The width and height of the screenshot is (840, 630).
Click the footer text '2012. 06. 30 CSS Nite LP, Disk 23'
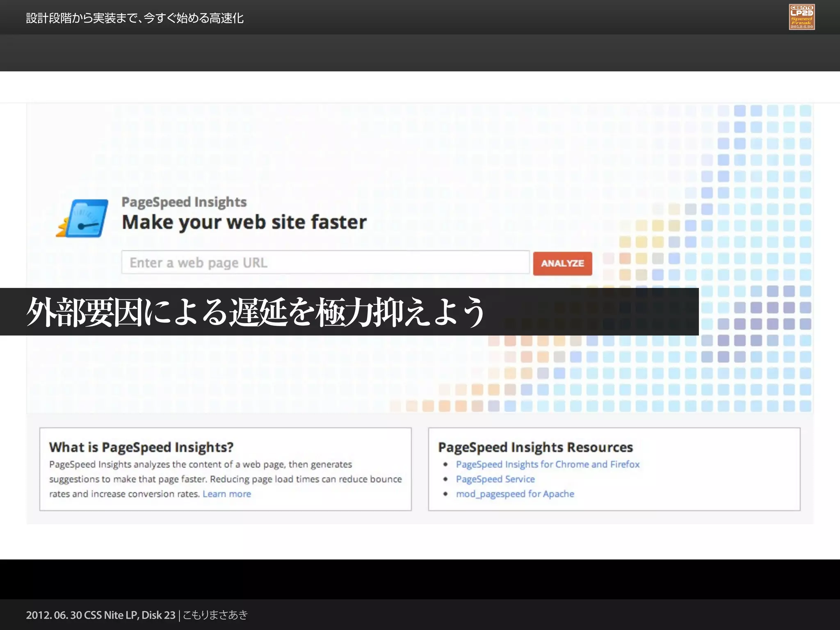[x=100, y=615]
